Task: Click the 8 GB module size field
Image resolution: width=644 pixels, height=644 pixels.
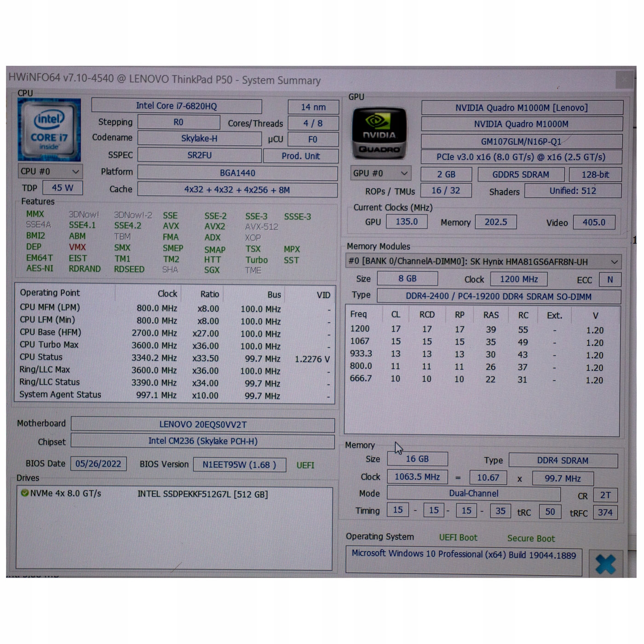Action: (x=408, y=279)
